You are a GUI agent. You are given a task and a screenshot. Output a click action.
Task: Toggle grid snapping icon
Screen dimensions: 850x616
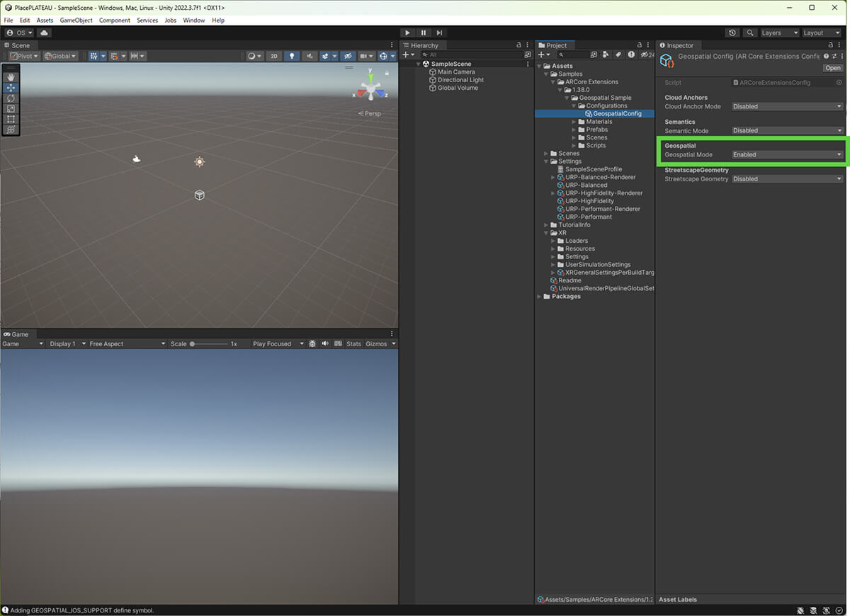[x=115, y=56]
